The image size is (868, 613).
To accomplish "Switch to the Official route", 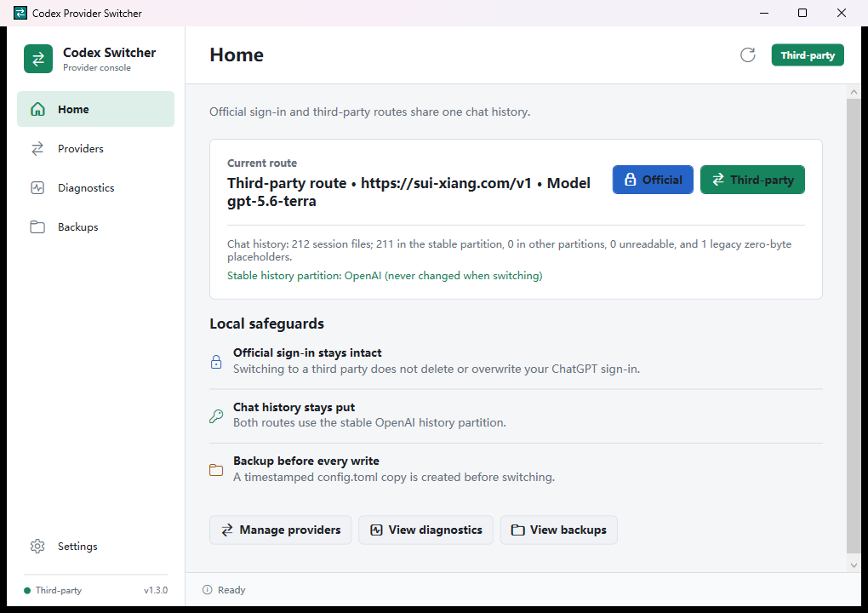I will pyautogui.click(x=653, y=180).
